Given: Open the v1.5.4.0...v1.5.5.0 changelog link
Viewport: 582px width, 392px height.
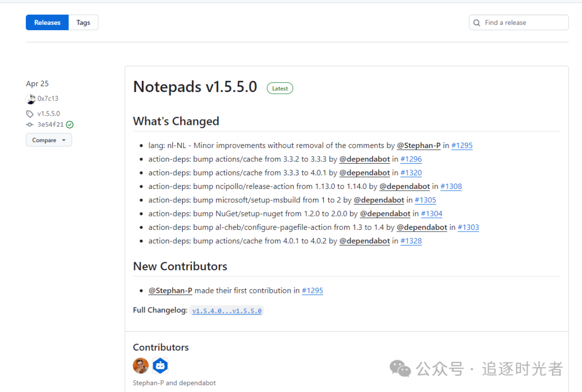Looking at the screenshot, I should pyautogui.click(x=227, y=311).
